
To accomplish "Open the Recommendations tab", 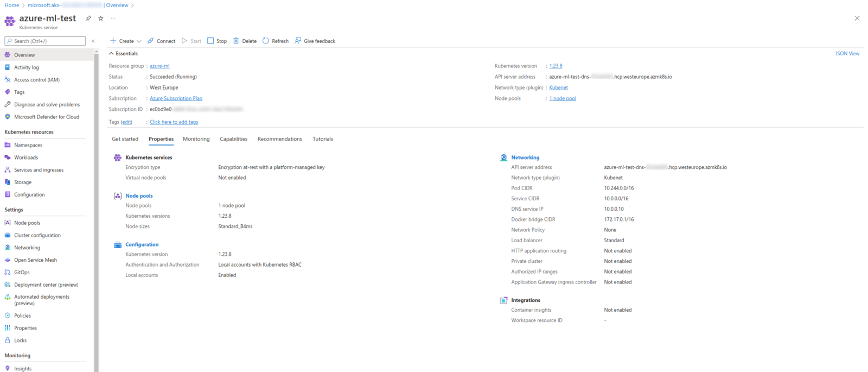I will [280, 139].
